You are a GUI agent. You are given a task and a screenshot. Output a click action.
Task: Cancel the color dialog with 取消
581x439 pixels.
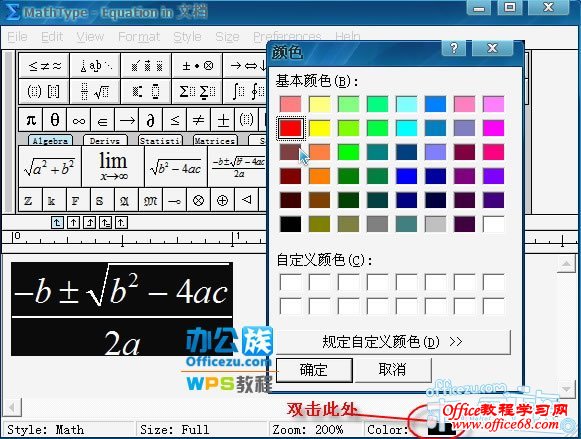(x=393, y=369)
